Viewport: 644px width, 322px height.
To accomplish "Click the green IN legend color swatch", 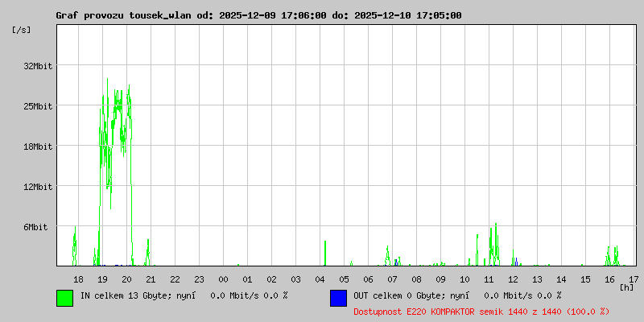I will point(65,298).
